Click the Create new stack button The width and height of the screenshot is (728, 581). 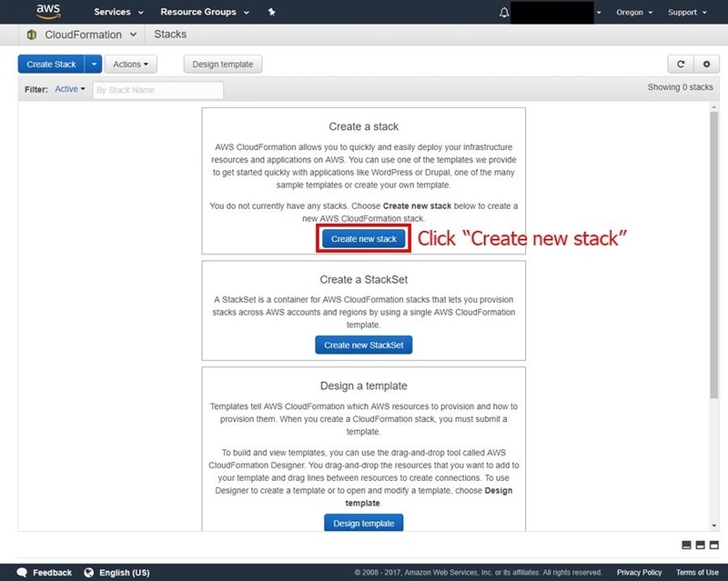click(x=363, y=239)
